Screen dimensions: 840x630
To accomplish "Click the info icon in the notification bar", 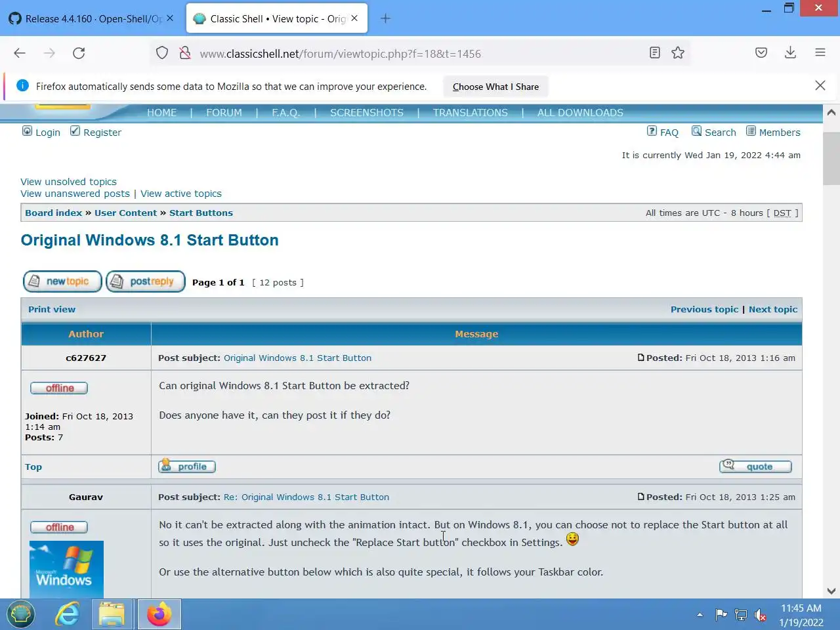I will tap(22, 85).
